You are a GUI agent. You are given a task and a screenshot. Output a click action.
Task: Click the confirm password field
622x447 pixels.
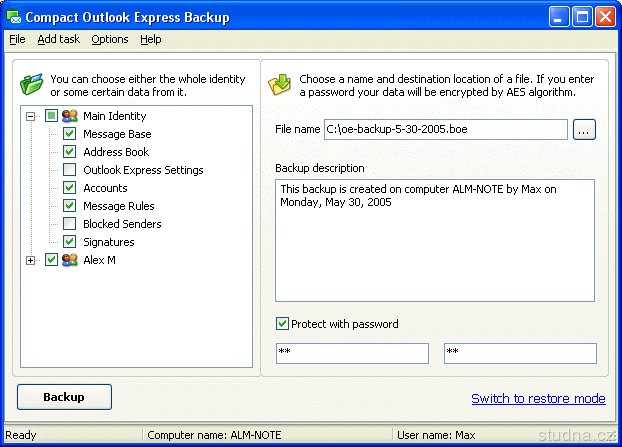[x=520, y=353]
